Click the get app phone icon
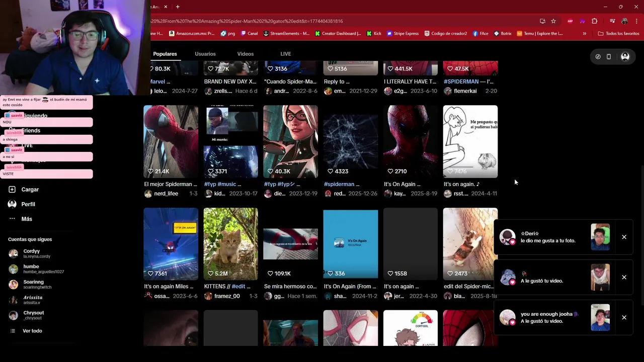 coord(609,57)
